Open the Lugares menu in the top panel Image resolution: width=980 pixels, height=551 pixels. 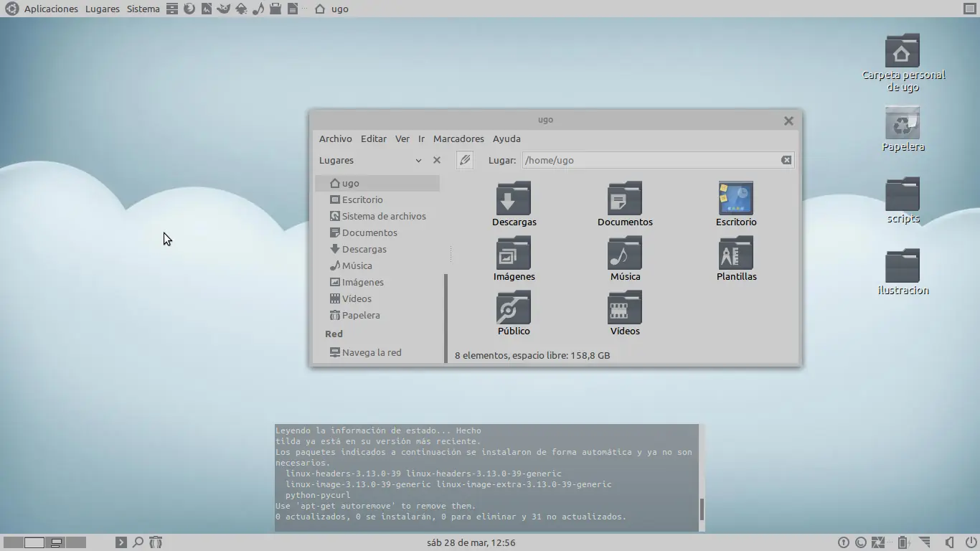103,9
